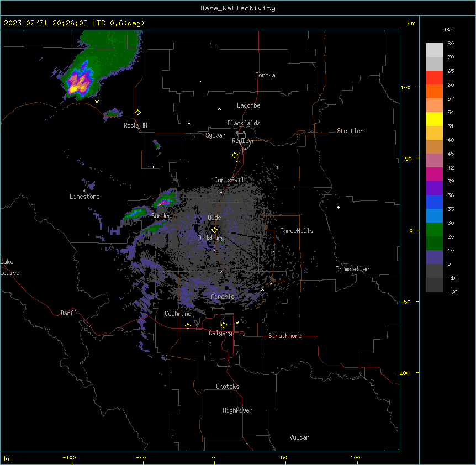This screenshot has width=476, height=465.
Task: Click the Okotoks town label
Action: [228, 387]
